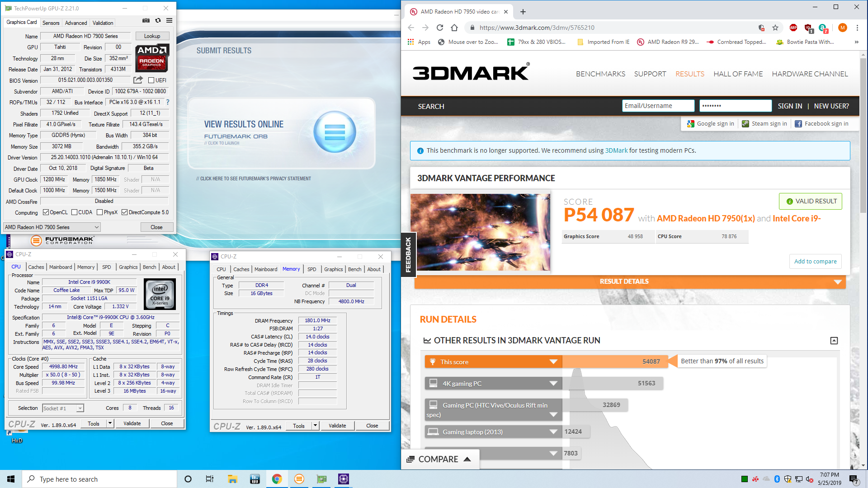Open Task View on taskbar
This screenshot has height=488, width=868.
tap(210, 479)
